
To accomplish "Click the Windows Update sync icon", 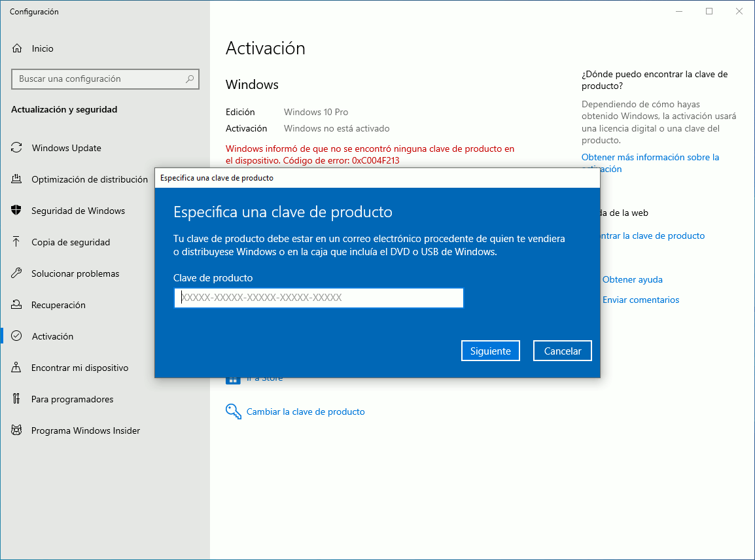I will point(17,148).
